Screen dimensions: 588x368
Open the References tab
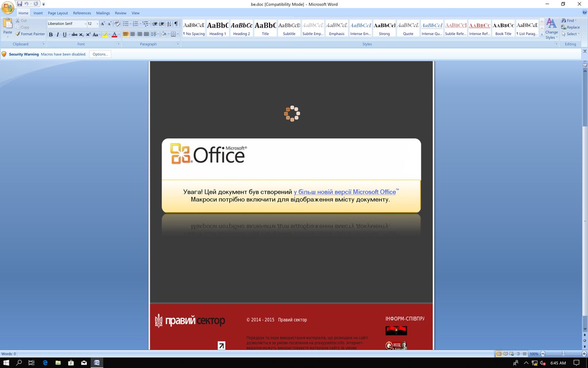coord(82,13)
